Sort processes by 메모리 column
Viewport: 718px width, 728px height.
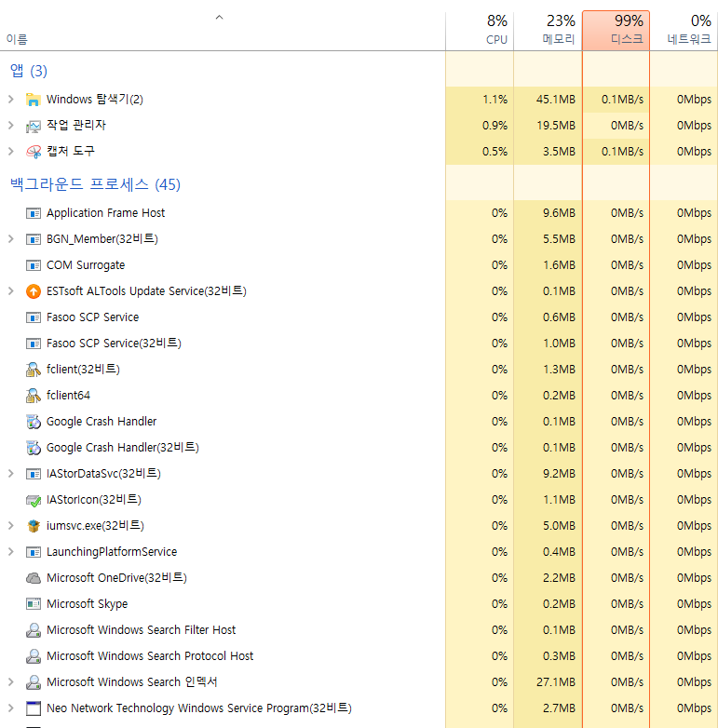[x=548, y=31]
